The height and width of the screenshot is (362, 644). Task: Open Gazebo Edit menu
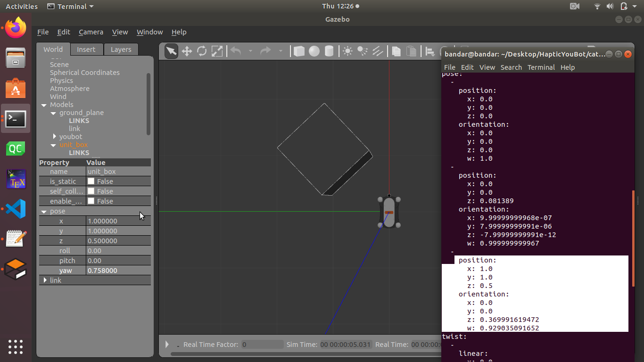64,32
